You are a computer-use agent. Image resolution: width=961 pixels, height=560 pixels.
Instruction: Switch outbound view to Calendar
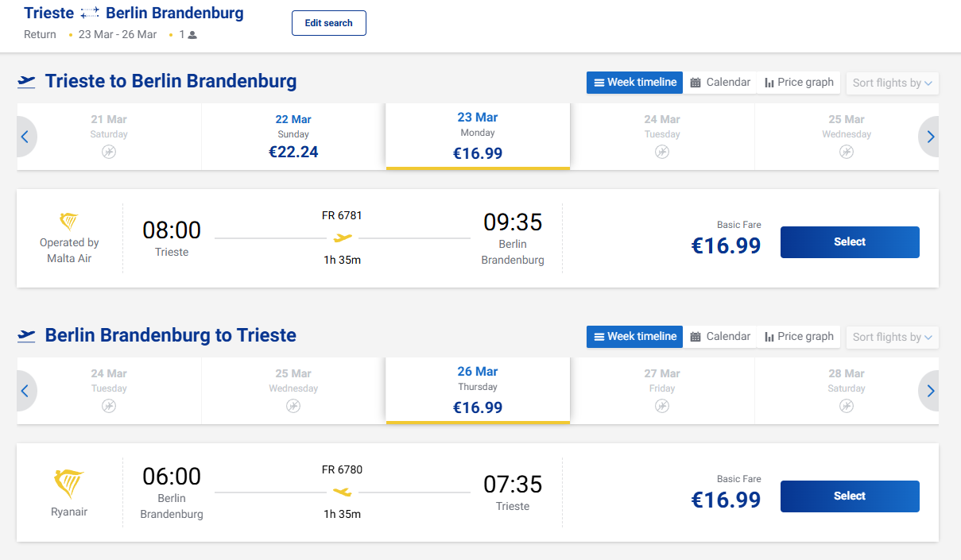pos(720,83)
